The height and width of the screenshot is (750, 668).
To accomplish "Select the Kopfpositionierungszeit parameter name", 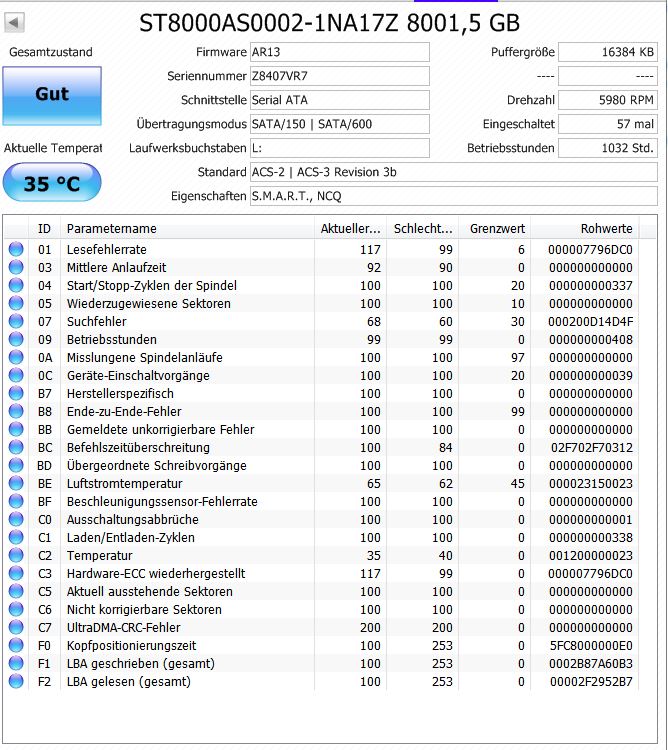I will pyautogui.click(x=131, y=646).
